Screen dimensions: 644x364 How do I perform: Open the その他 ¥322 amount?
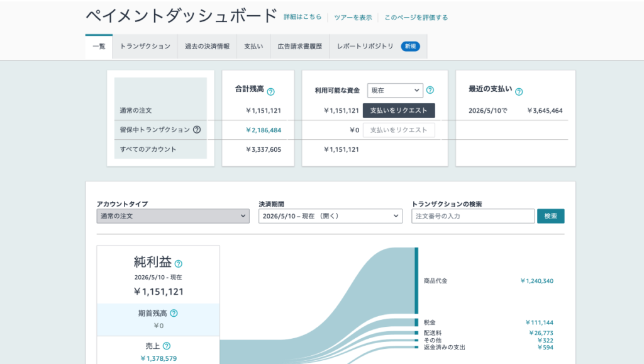(x=545, y=340)
